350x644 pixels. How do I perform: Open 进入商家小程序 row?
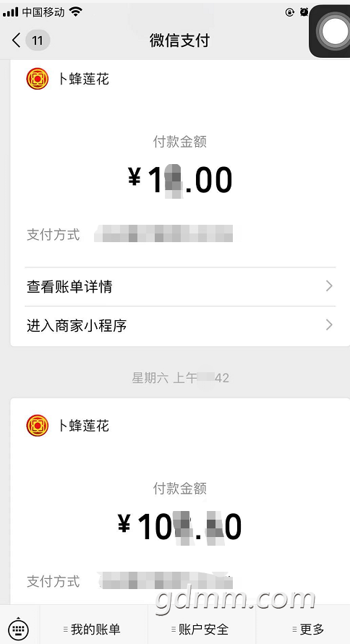pos(180,326)
